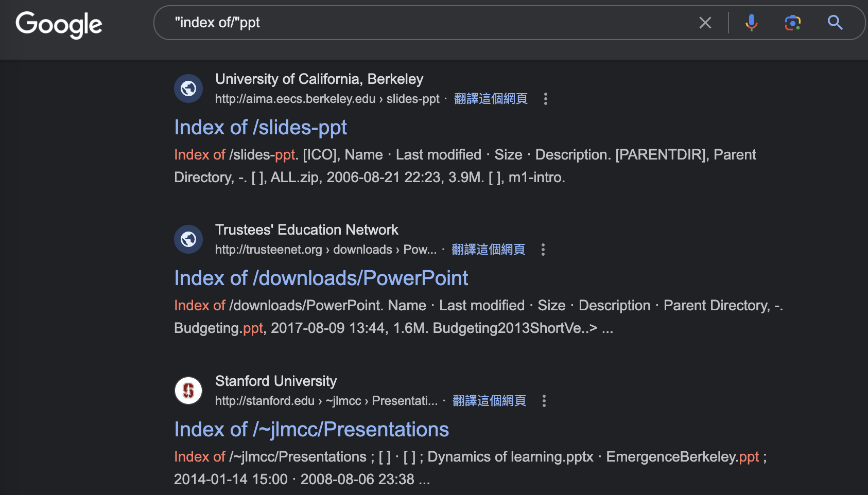
Task: Click the Google logo to return home
Action: pos(58,24)
